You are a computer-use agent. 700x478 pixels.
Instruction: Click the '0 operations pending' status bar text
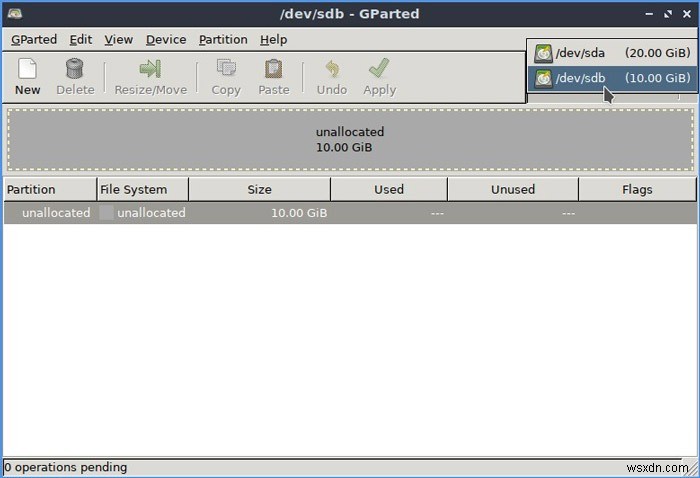click(66, 467)
